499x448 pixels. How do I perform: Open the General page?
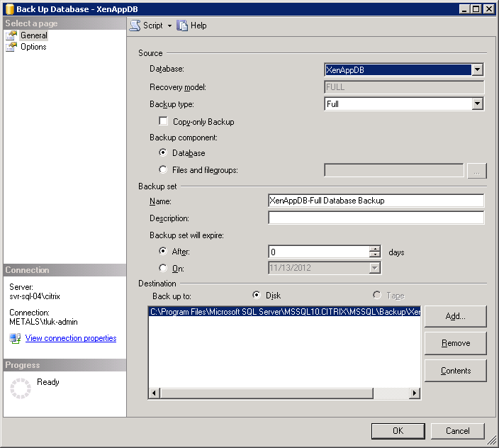[34, 35]
